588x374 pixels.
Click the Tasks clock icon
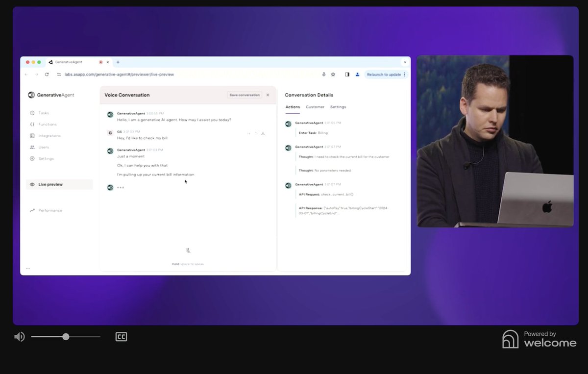click(x=32, y=113)
